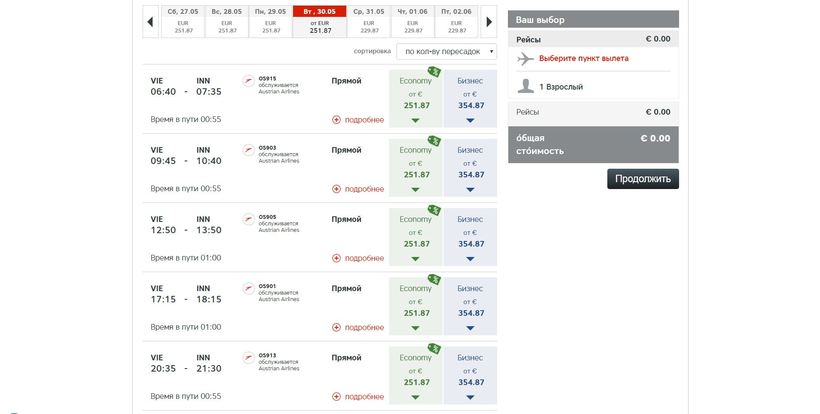Click previous dates arrow in date strip
820x414 pixels.
click(x=150, y=21)
